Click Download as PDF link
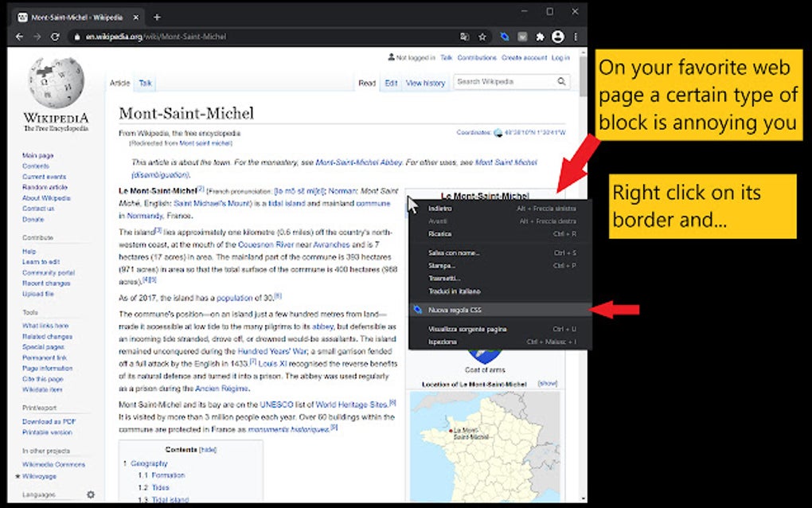 pyautogui.click(x=49, y=421)
